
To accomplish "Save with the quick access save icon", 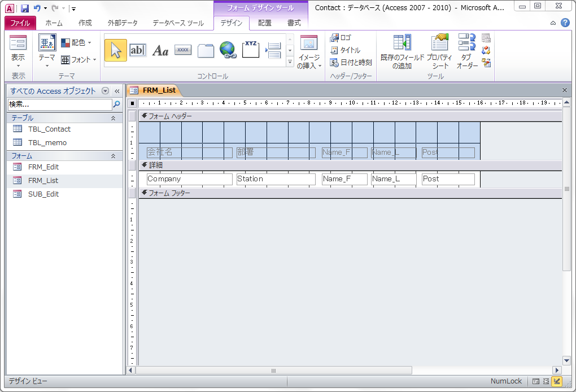I will pos(25,8).
